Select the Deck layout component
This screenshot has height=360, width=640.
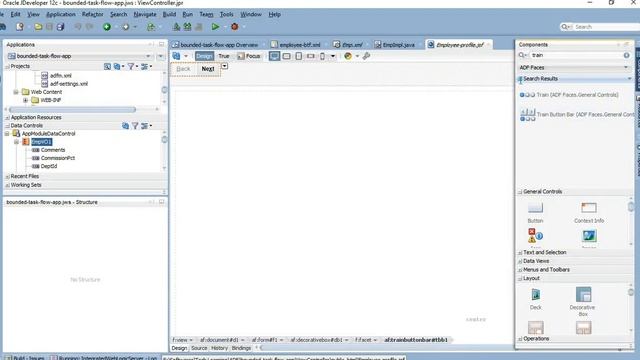(x=536, y=299)
